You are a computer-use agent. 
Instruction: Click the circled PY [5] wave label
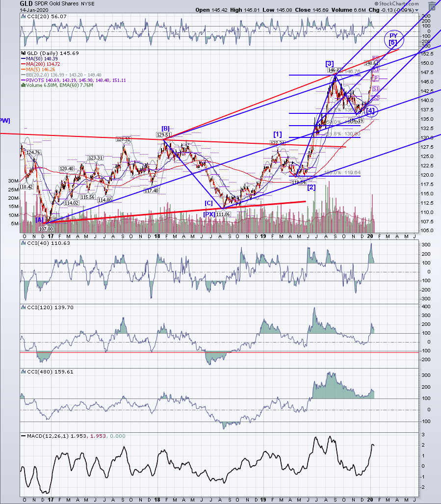393,40
